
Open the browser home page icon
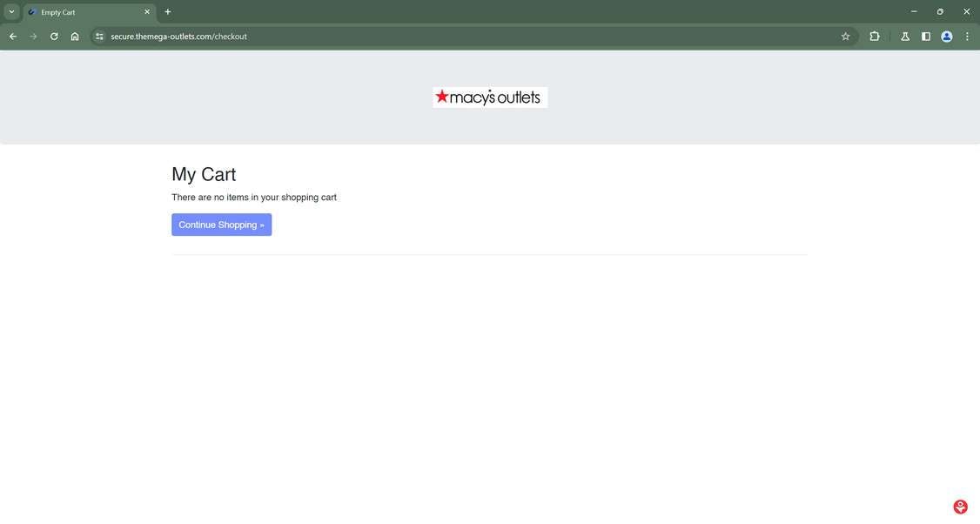(x=75, y=37)
